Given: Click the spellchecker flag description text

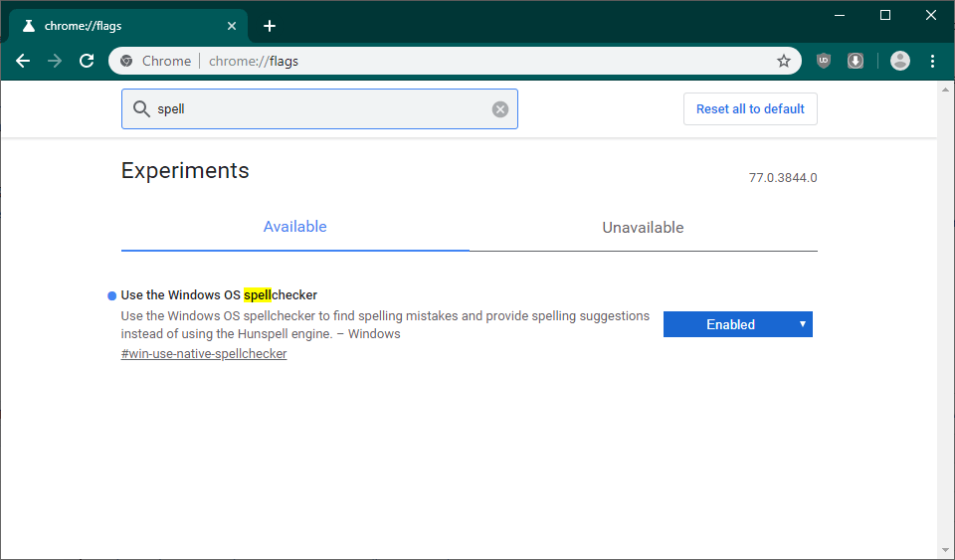Looking at the screenshot, I should click(385, 325).
